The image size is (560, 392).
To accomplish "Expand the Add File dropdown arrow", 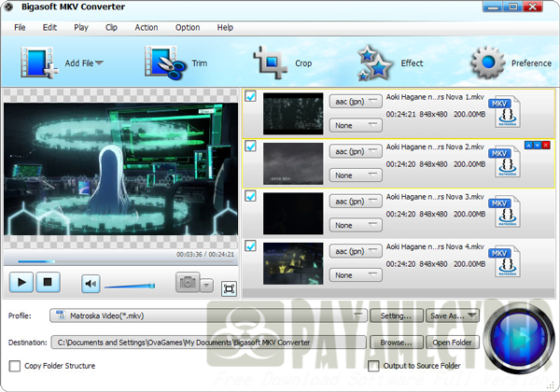I will [99, 63].
